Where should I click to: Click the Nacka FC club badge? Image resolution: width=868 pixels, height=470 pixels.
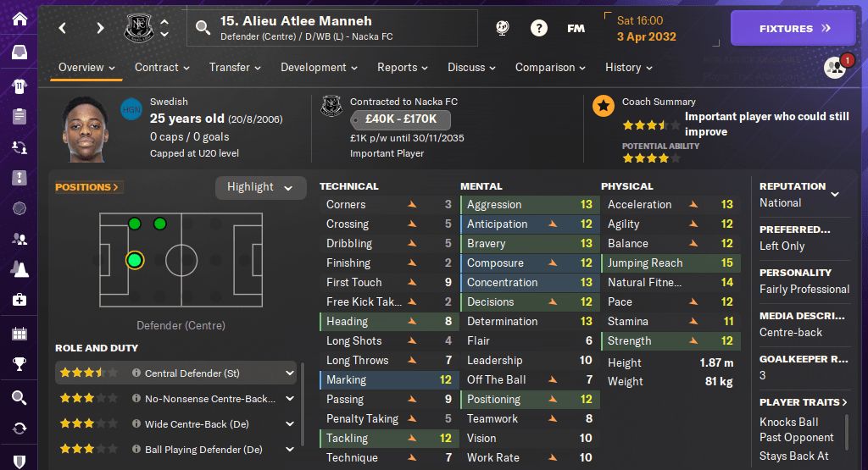(x=137, y=28)
